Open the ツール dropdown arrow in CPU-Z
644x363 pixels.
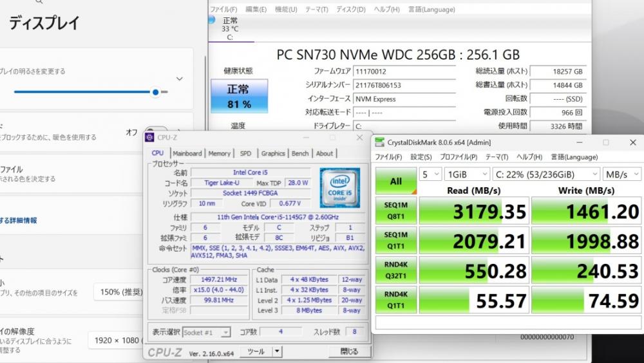click(277, 351)
